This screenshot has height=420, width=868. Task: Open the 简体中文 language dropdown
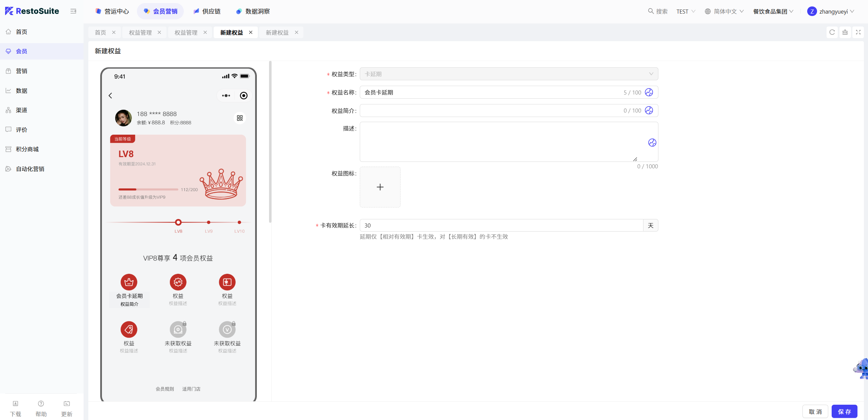(x=724, y=11)
